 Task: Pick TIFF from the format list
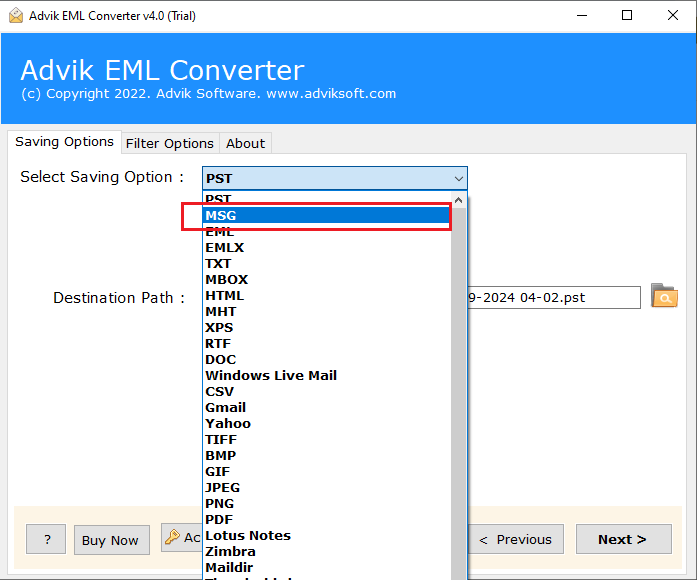[327, 440]
